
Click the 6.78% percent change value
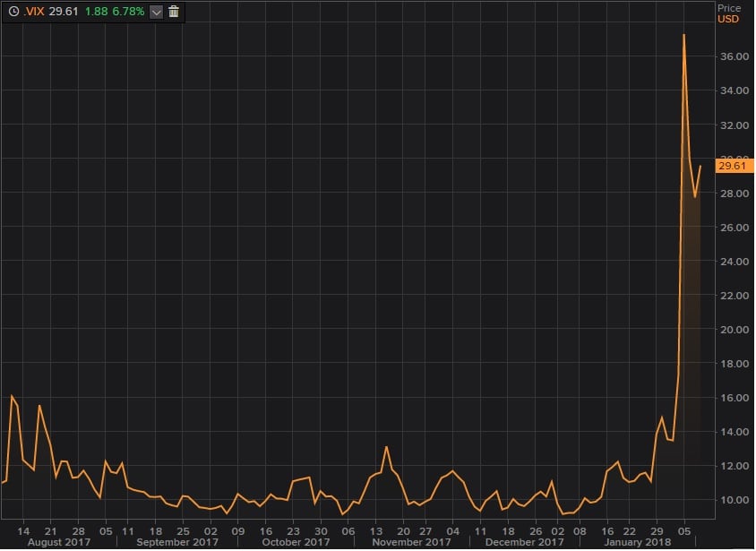pos(128,11)
